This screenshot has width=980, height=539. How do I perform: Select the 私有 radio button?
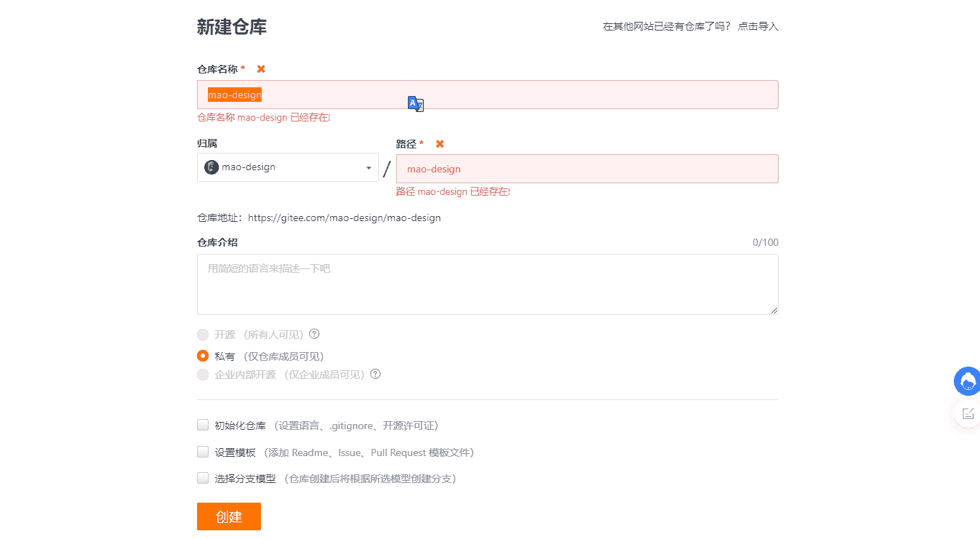coord(203,356)
